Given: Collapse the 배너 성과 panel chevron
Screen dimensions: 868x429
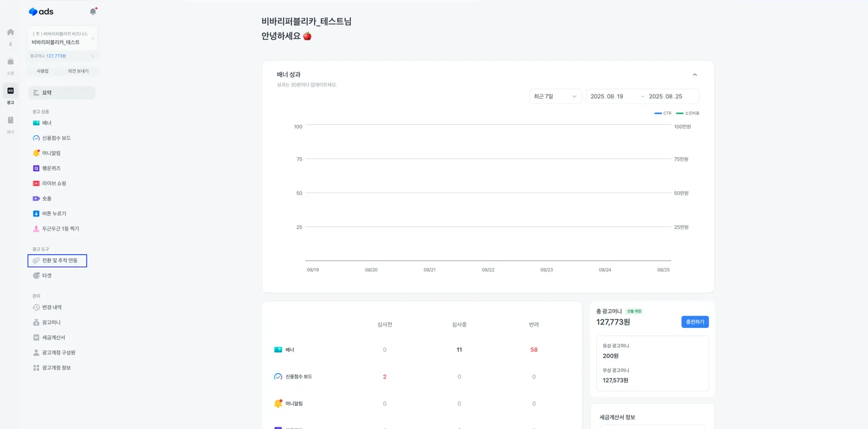Looking at the screenshot, I should click(695, 75).
